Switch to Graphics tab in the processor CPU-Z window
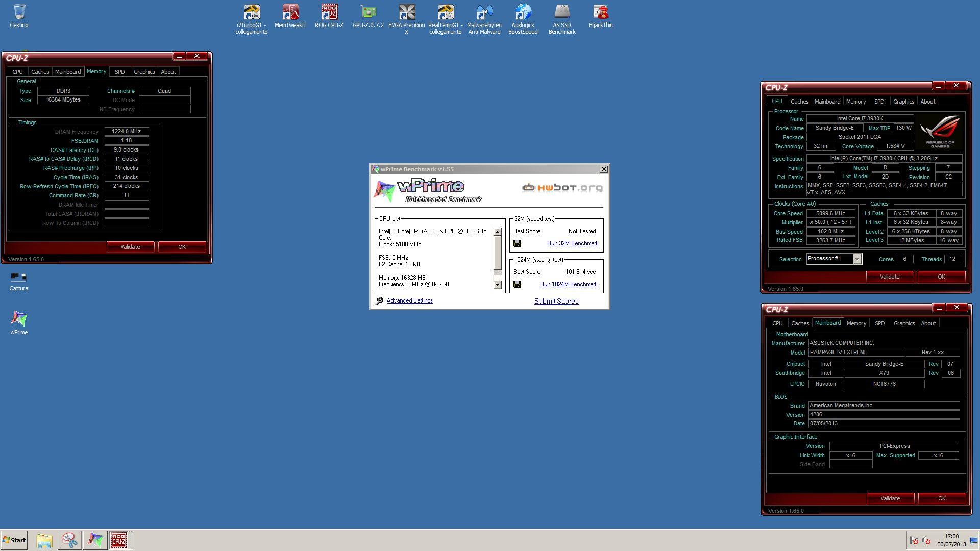The image size is (980, 551). pos(903,102)
